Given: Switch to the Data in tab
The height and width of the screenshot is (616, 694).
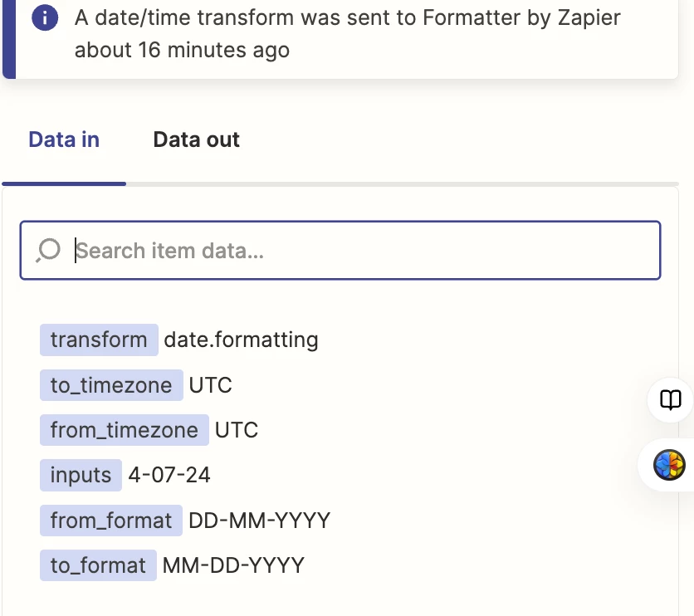Looking at the screenshot, I should tap(64, 139).
